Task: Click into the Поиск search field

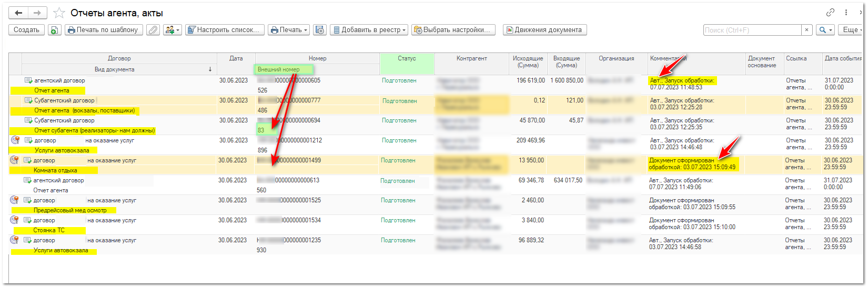Action: click(x=752, y=30)
